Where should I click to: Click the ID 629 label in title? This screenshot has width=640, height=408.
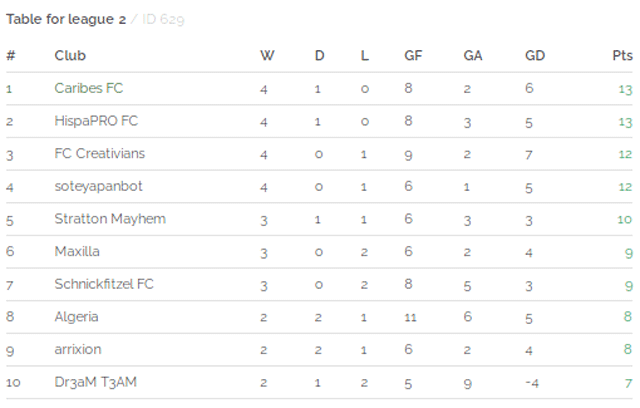tap(163, 19)
